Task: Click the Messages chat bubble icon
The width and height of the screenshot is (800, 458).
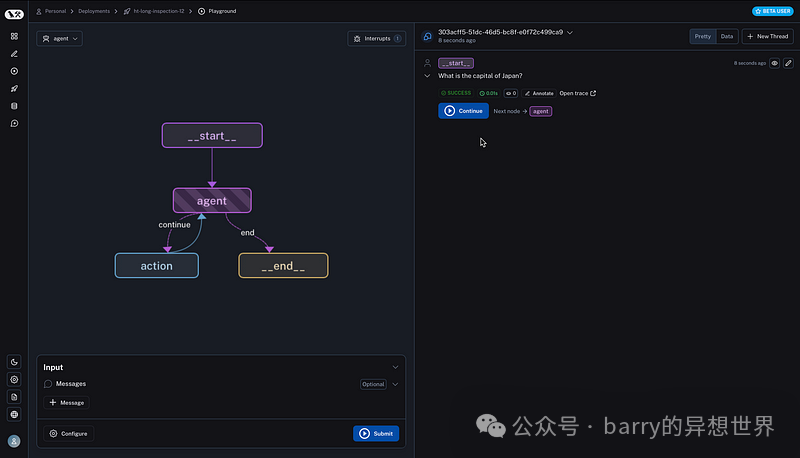Action: pos(48,384)
